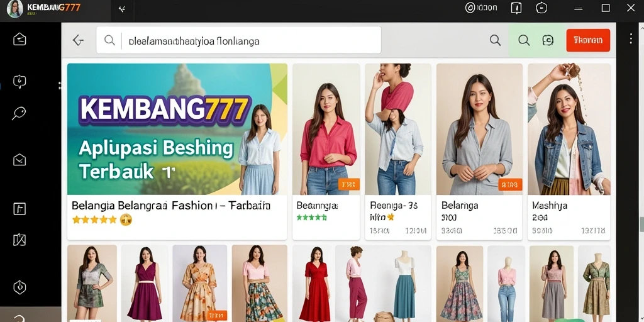Open the orange floral dress thumbnail
Viewport: 644px width, 322px height.
199,284
